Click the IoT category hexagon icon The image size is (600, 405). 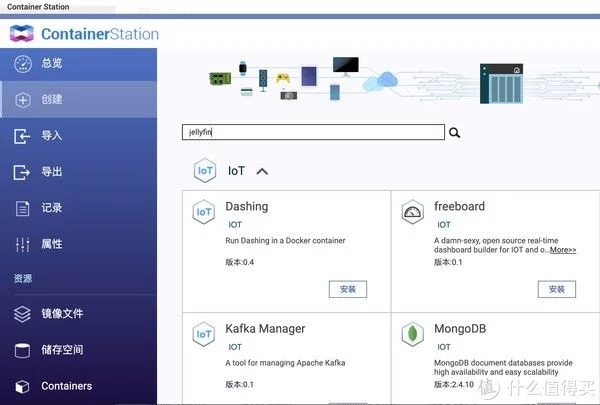(205, 170)
